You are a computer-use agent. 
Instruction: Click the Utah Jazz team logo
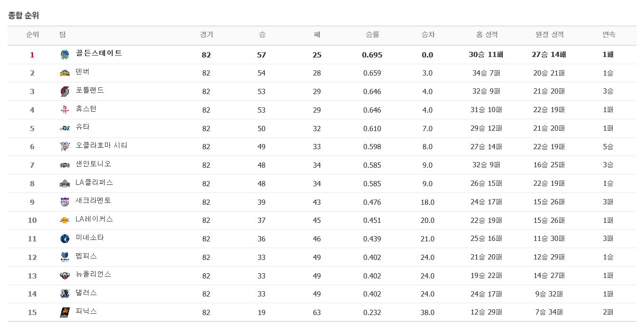(x=65, y=128)
